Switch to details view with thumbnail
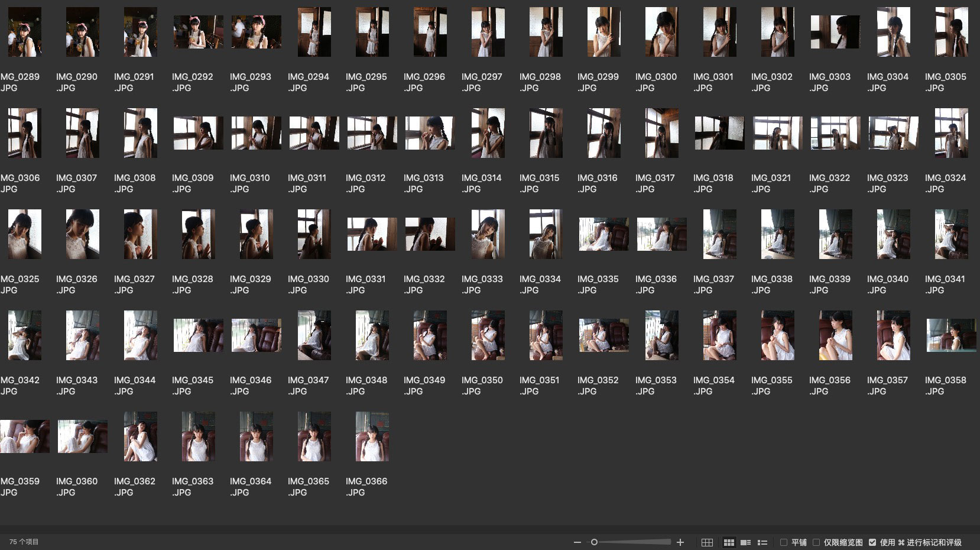The height and width of the screenshot is (550, 980). pos(746,542)
